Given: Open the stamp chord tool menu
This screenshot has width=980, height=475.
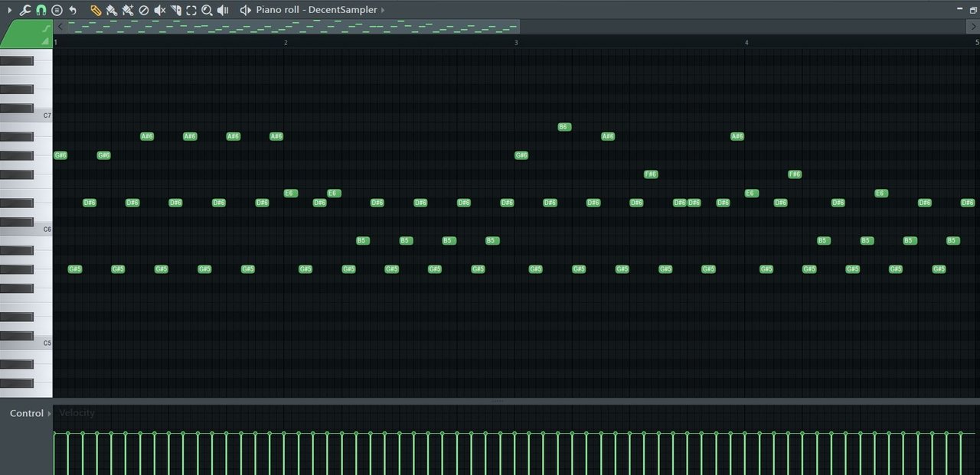Looking at the screenshot, I should point(57,10).
